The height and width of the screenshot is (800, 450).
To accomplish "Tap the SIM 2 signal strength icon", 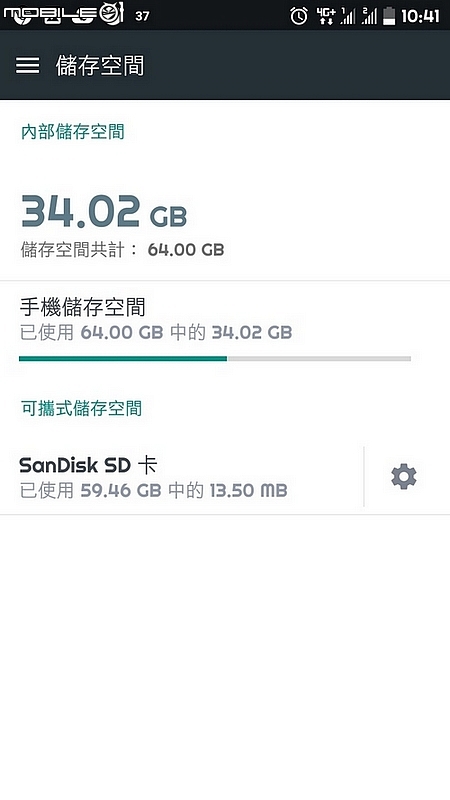I will [x=368, y=16].
